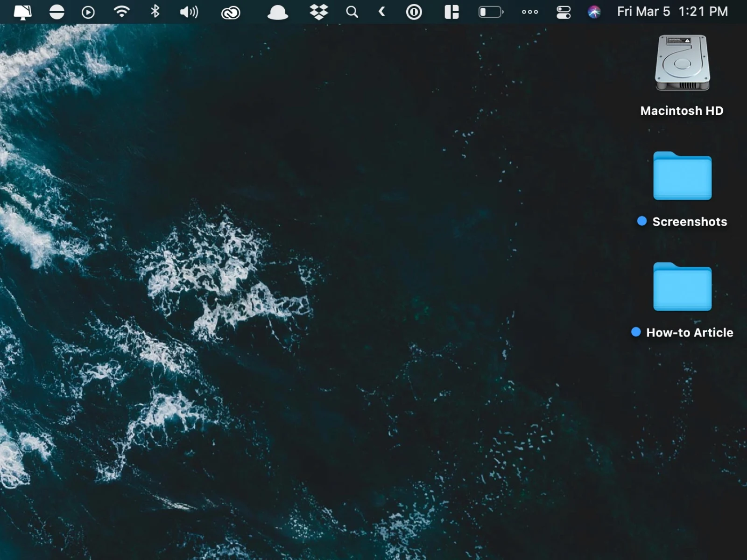Open the Adobe Creative Cloud menu

pyautogui.click(x=231, y=12)
